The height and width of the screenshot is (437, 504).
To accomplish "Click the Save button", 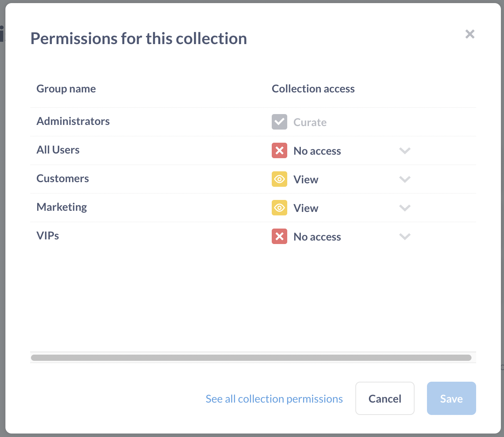I will 451,398.
